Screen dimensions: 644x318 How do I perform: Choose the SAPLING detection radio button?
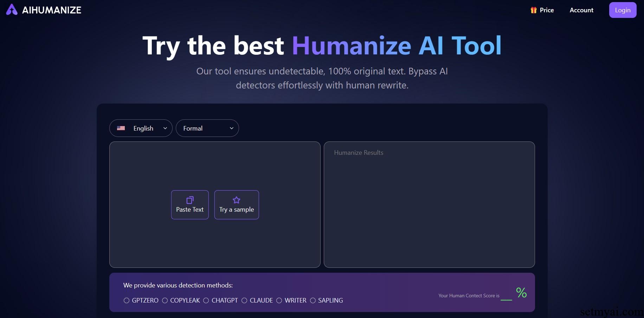coord(313,300)
